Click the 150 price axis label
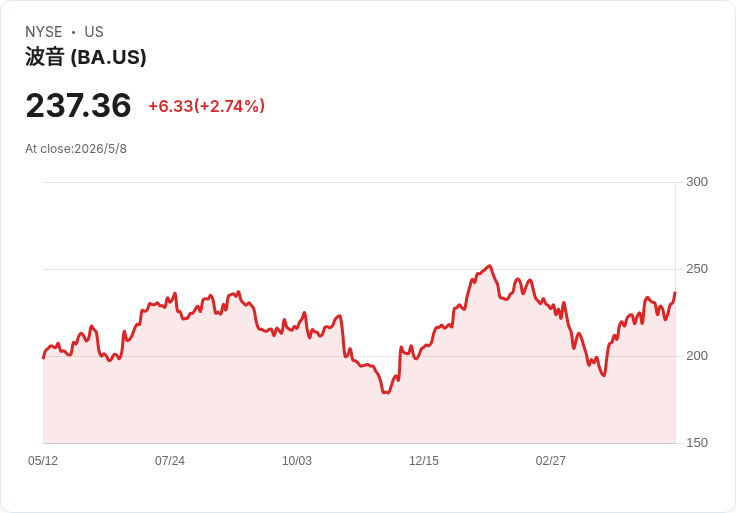Screen dimensions: 736x513 click(697, 443)
